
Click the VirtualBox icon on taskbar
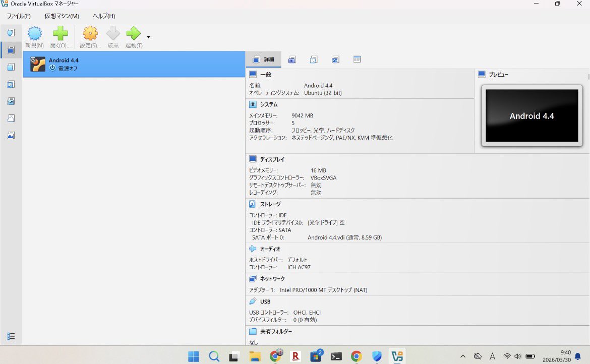397,356
